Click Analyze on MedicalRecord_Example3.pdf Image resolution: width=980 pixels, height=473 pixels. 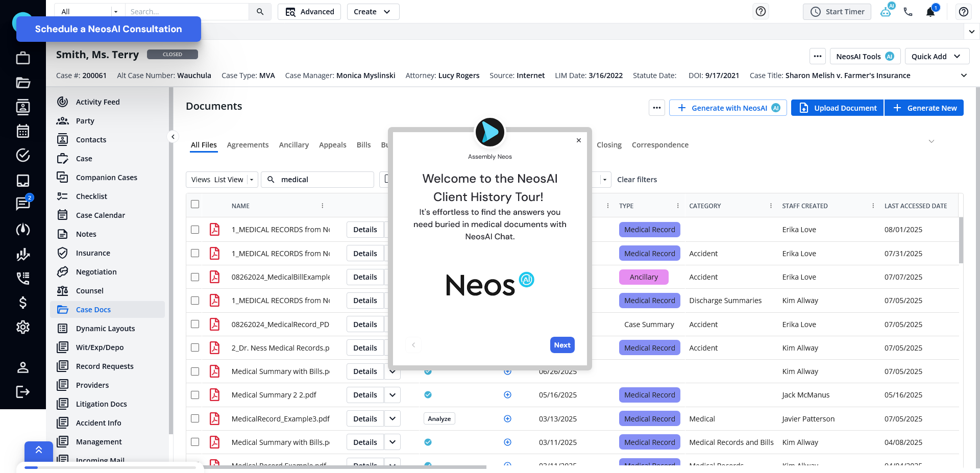pos(438,418)
